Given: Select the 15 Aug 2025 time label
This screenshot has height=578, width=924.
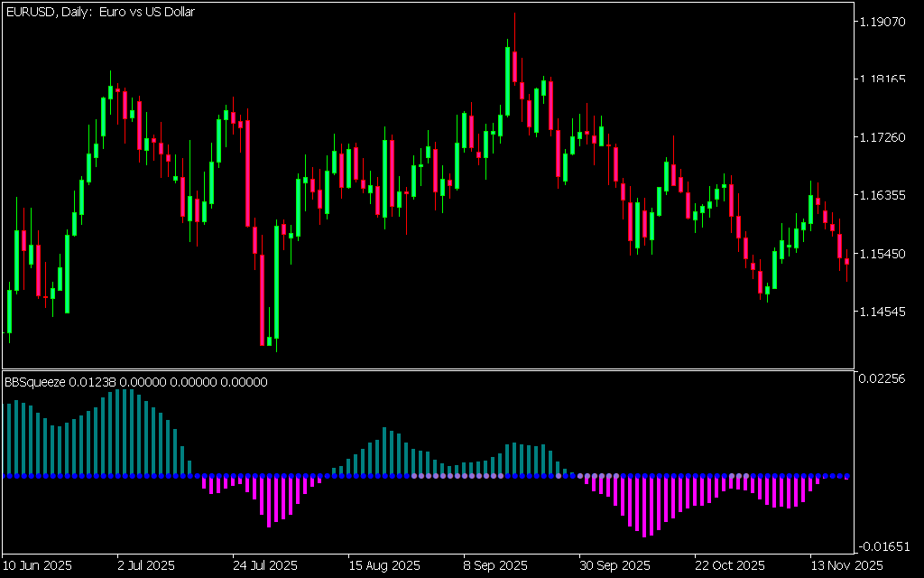Looking at the screenshot, I should click(x=383, y=565).
